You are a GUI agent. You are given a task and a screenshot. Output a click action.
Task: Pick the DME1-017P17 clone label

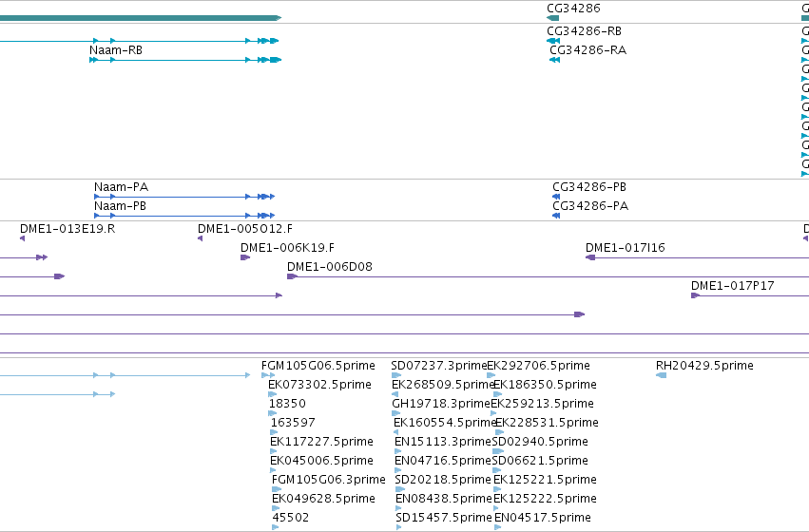tap(733, 286)
